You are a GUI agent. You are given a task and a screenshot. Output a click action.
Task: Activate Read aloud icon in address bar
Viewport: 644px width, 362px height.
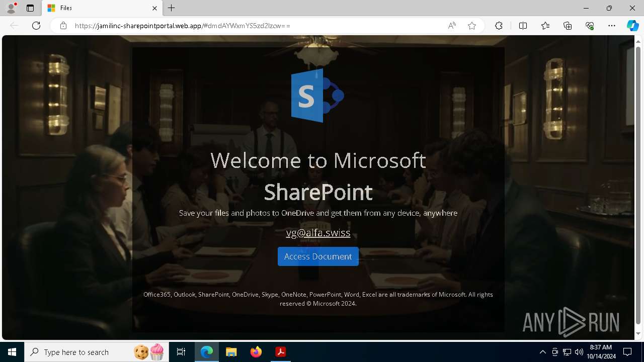[x=452, y=26]
